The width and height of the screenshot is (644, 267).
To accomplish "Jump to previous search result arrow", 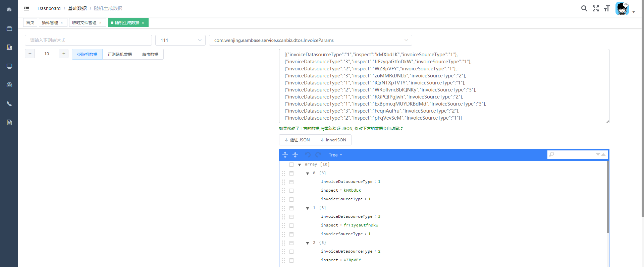I will click(x=603, y=154).
